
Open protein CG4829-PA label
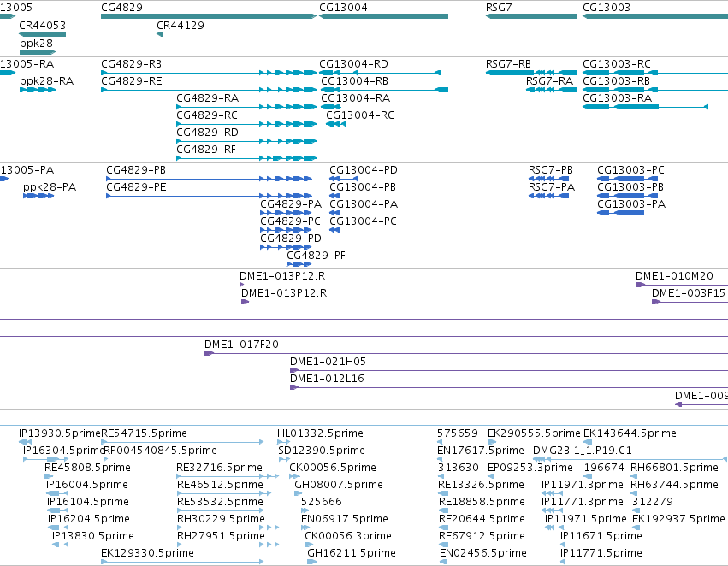(291, 204)
